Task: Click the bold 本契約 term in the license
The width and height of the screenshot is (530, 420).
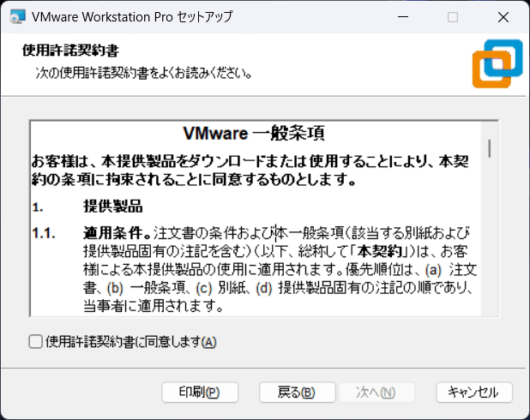Action: pos(380,251)
